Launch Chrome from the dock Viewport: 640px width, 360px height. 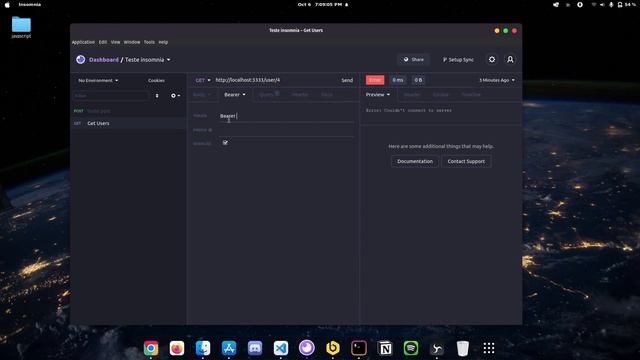[x=151, y=348]
